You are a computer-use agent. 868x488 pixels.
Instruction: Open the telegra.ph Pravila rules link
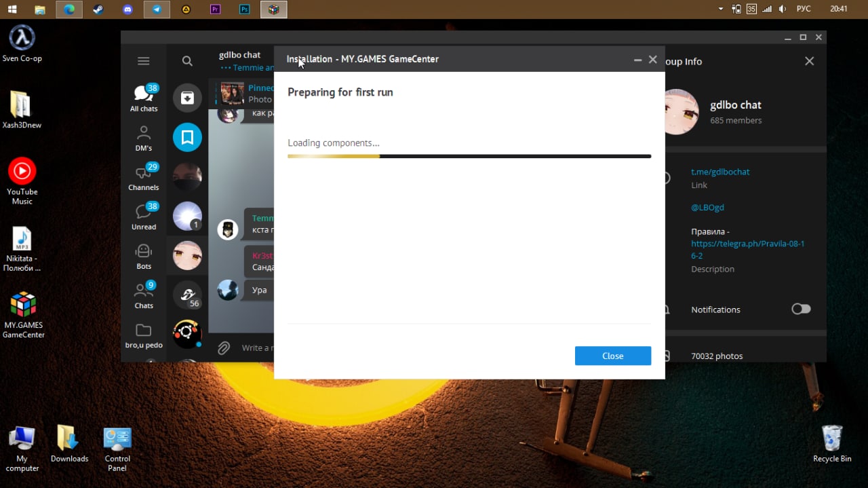(x=748, y=250)
